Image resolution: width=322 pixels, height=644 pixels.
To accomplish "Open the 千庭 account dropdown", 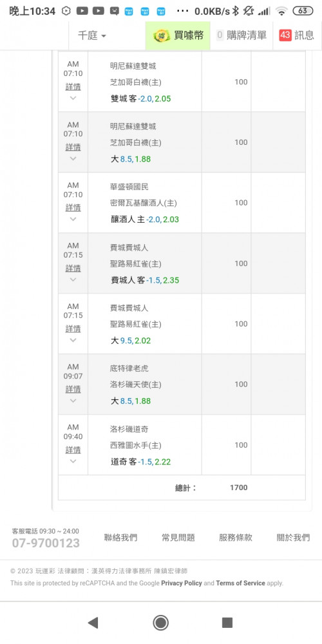I will (x=92, y=35).
